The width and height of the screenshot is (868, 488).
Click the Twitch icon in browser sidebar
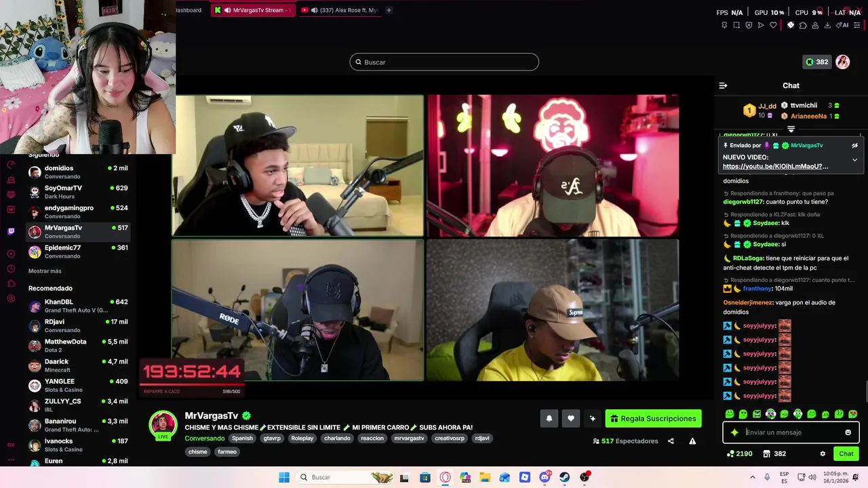11,231
